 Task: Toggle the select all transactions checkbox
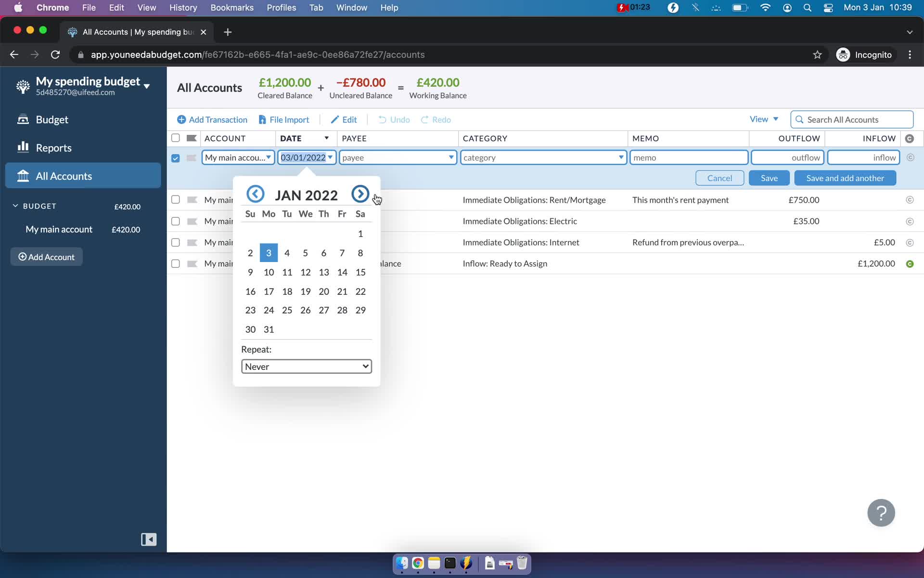[x=175, y=138]
